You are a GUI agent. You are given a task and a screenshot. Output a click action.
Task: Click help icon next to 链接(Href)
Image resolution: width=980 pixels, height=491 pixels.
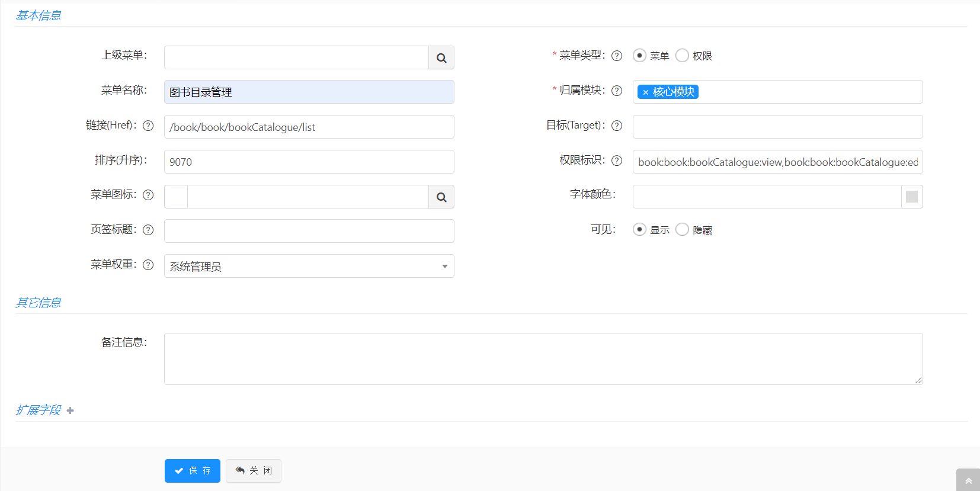click(x=148, y=126)
